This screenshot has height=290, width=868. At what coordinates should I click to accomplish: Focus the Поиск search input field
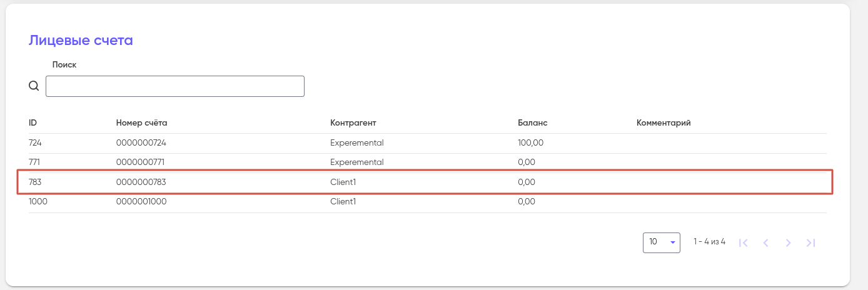tap(175, 86)
